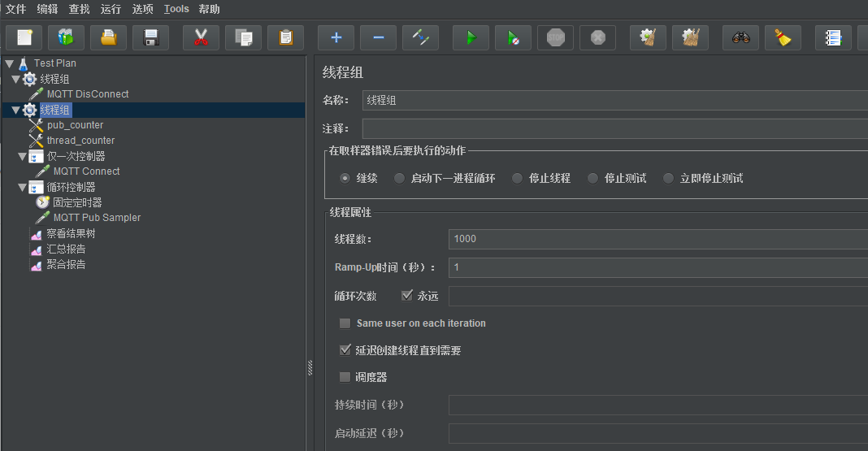The width and height of the screenshot is (868, 451).
Task: Click the 循环次数 count input field
Action: tap(658, 296)
